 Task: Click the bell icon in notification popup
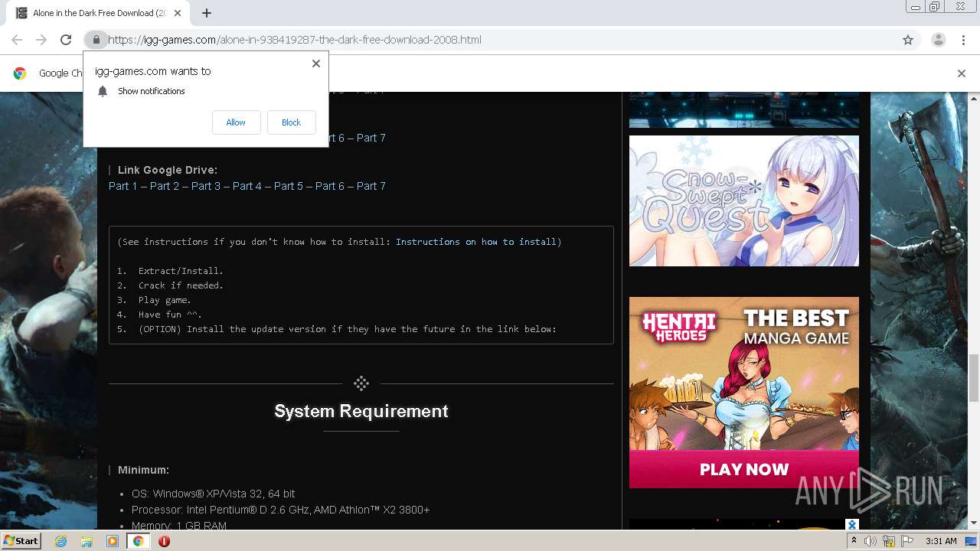103,91
